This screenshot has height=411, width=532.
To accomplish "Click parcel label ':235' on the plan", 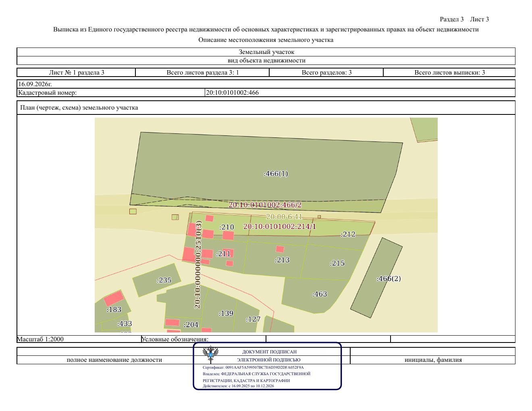I will click(164, 280).
